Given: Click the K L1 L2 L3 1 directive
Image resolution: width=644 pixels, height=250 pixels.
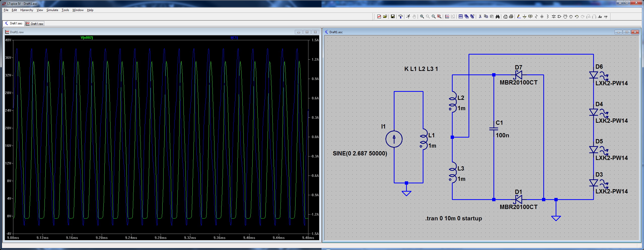Looking at the screenshot, I should (x=421, y=69).
